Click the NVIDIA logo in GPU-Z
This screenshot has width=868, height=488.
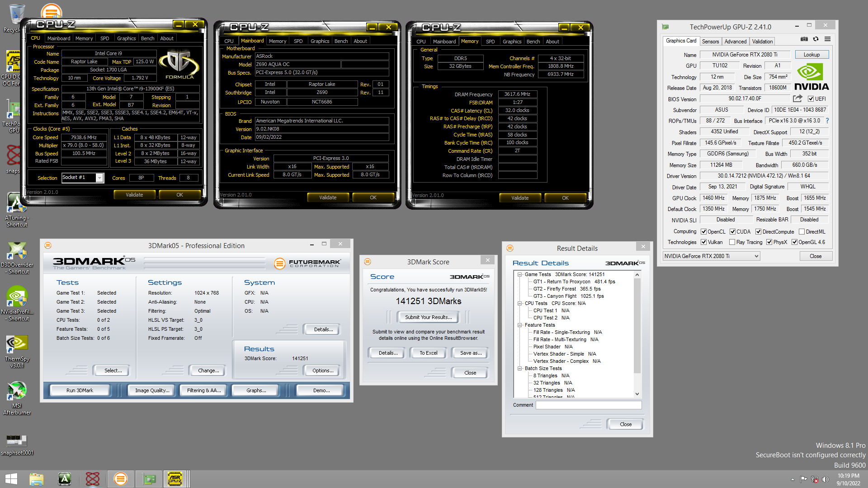[811, 77]
